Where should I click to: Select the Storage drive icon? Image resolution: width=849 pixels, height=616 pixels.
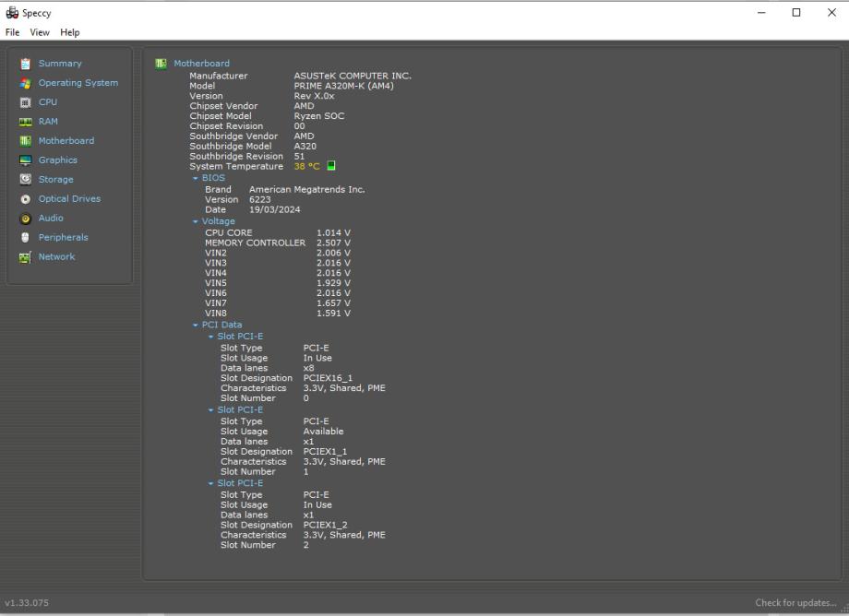click(x=26, y=180)
